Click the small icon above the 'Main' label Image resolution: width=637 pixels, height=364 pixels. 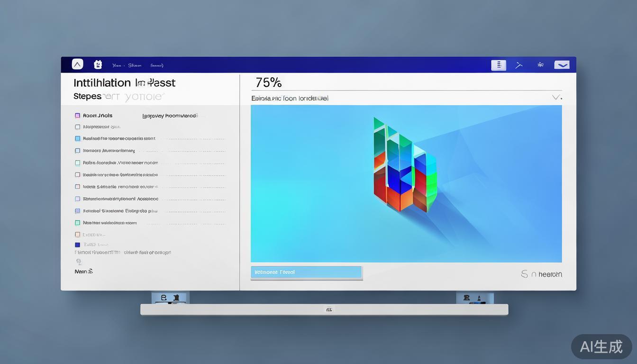(79, 262)
